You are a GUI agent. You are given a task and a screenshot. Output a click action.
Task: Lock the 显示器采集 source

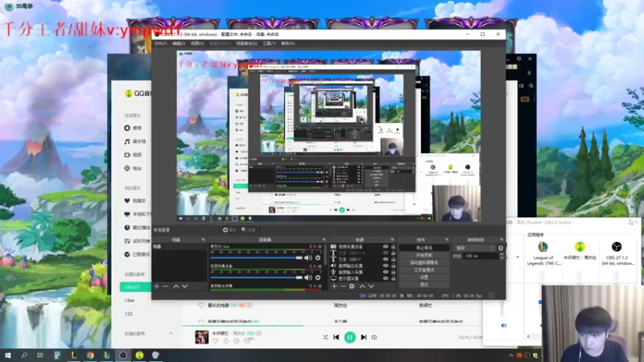[393, 278]
